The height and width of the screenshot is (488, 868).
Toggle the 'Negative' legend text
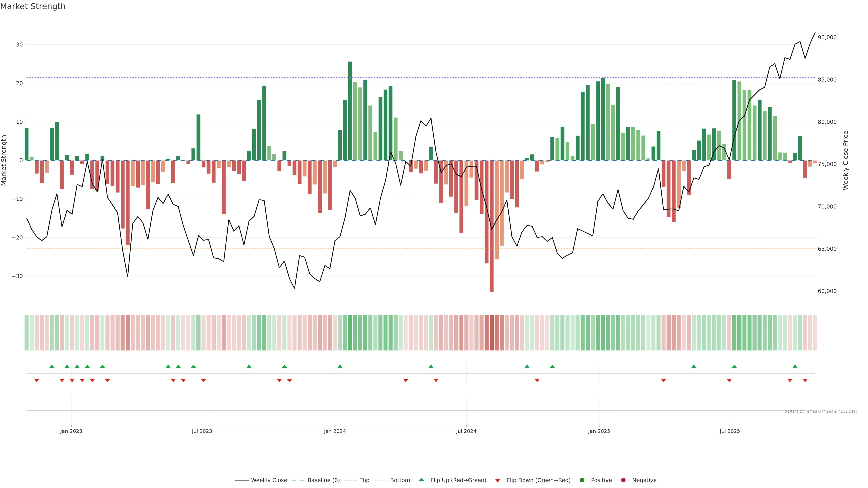[x=644, y=480]
